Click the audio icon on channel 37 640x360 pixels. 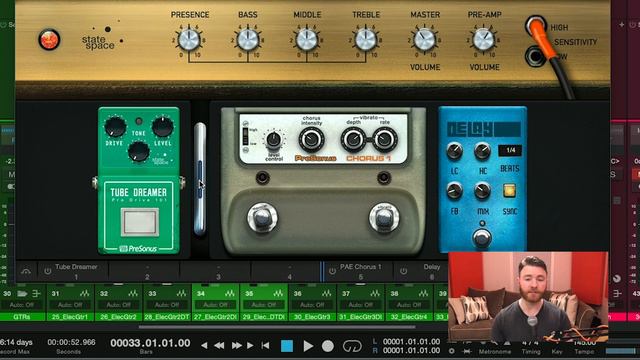[x=375, y=293]
